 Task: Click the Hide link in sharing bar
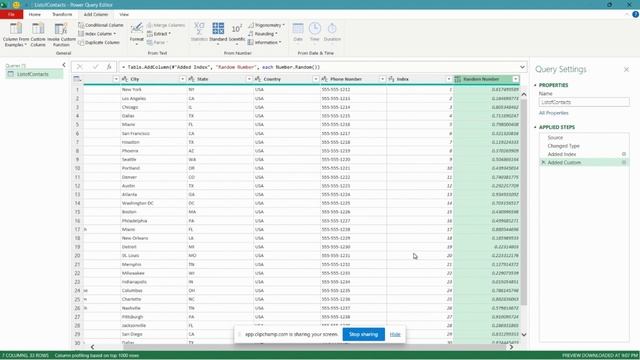pos(395,334)
